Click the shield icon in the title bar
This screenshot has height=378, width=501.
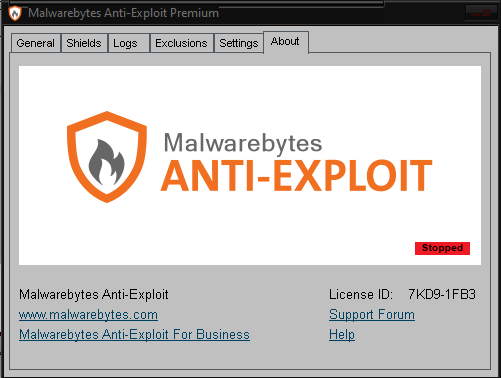point(15,14)
